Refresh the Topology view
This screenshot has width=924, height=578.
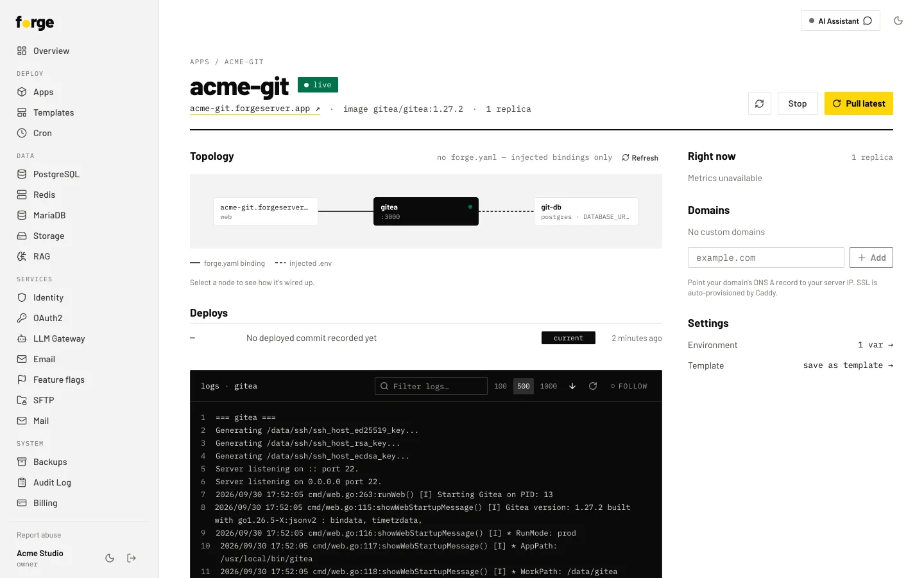point(640,157)
